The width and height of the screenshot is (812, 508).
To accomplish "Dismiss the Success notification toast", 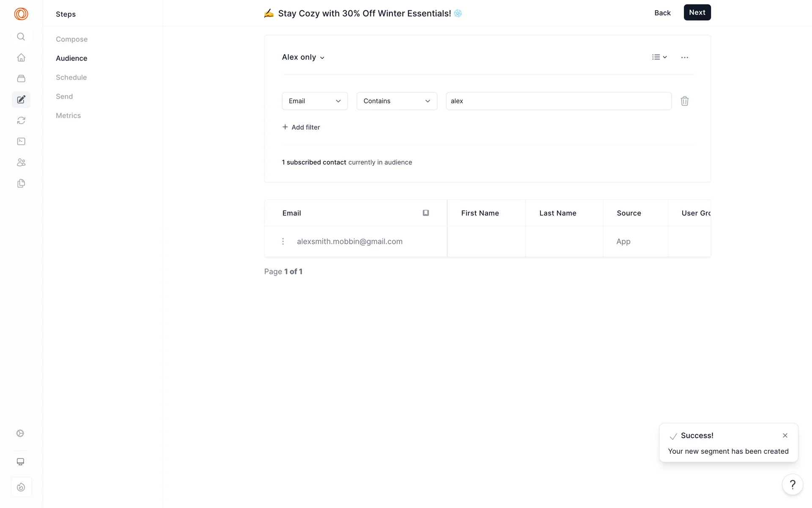I will tap(785, 436).
